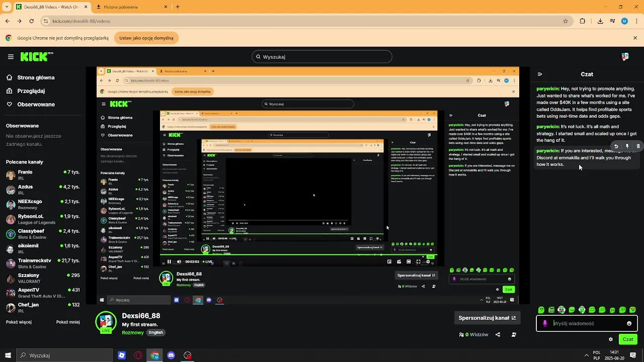Click the live stream video player
This screenshot has height=362, width=644.
[x=307, y=186]
